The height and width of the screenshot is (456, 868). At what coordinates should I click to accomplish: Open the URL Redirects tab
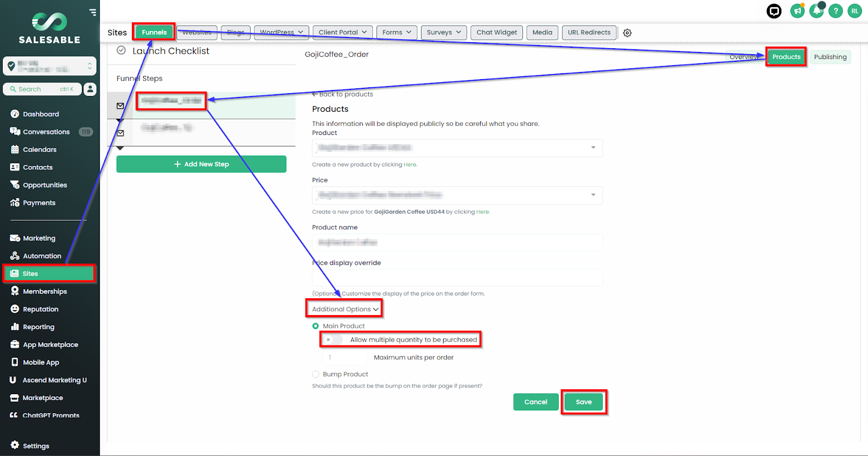(x=589, y=33)
